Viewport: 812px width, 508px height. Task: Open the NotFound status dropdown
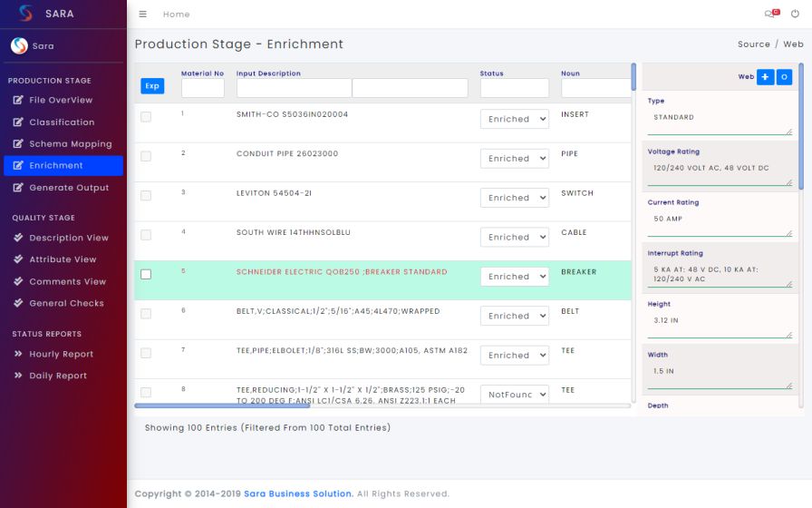(514, 395)
